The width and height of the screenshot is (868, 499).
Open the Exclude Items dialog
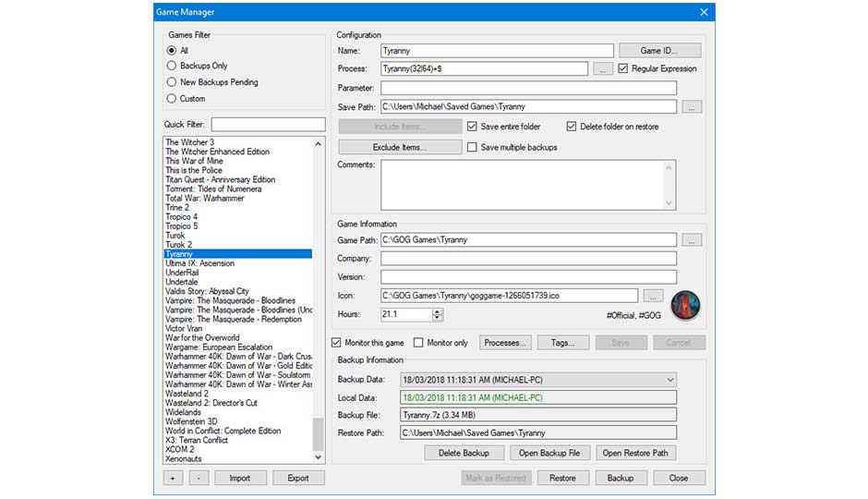tap(400, 147)
